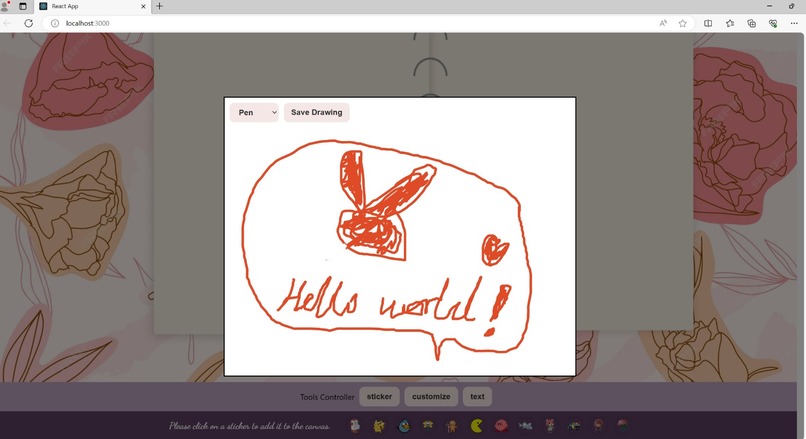Open a new browser tab
This screenshot has width=806, height=439.
point(159,6)
